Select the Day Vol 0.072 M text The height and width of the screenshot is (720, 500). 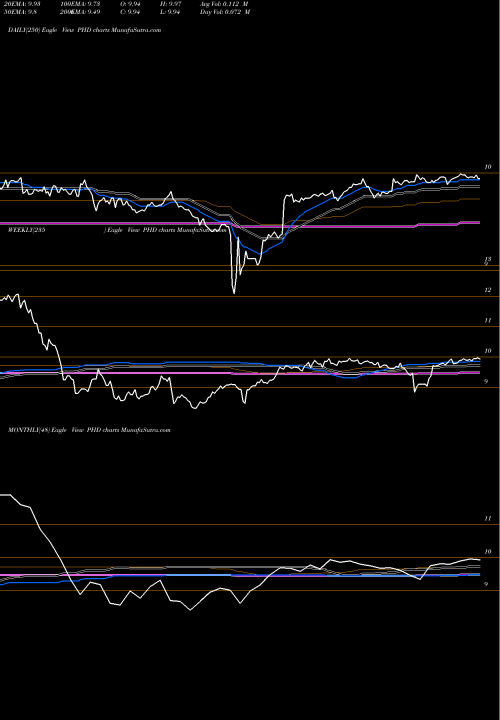pos(225,12)
